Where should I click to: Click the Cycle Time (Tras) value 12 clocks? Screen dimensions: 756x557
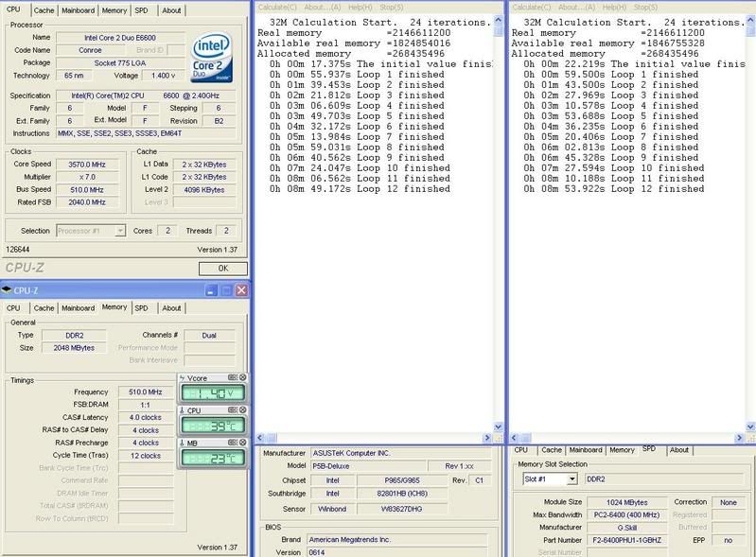(x=146, y=456)
